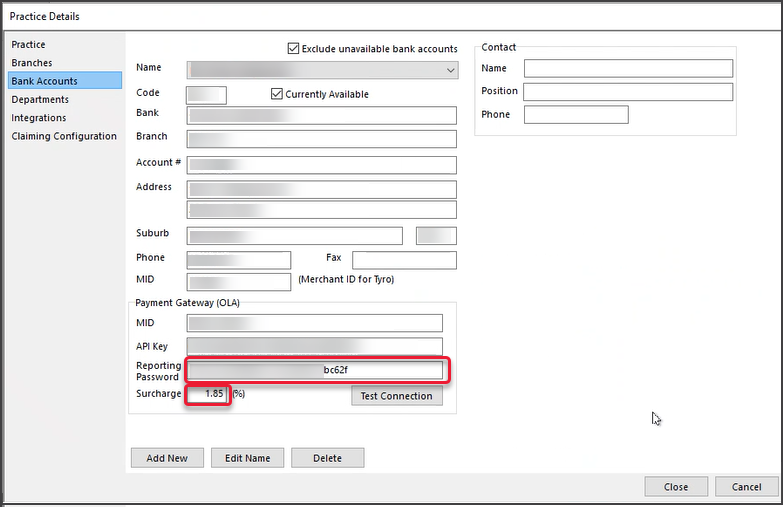Select Branches in the sidebar
Viewport: 783px width, 507px height.
(x=32, y=63)
